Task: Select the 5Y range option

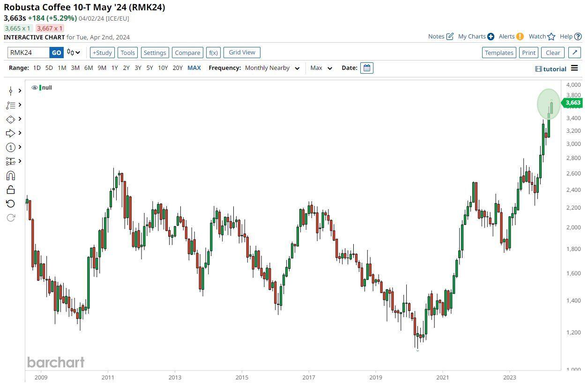Action: [x=149, y=68]
